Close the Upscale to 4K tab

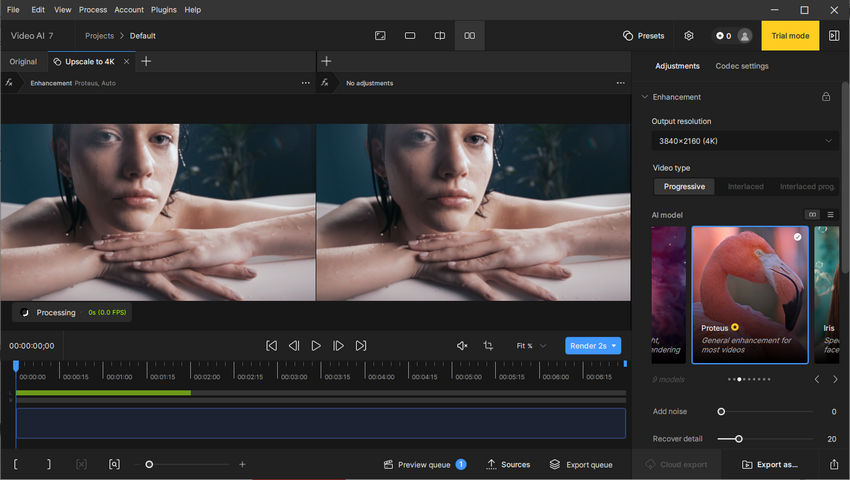pyautogui.click(x=126, y=62)
